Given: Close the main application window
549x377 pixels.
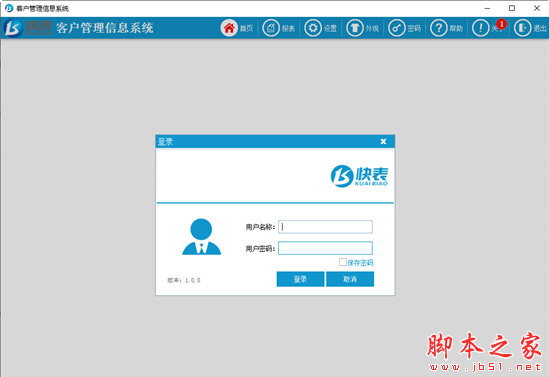Looking at the screenshot, I should click(537, 8).
